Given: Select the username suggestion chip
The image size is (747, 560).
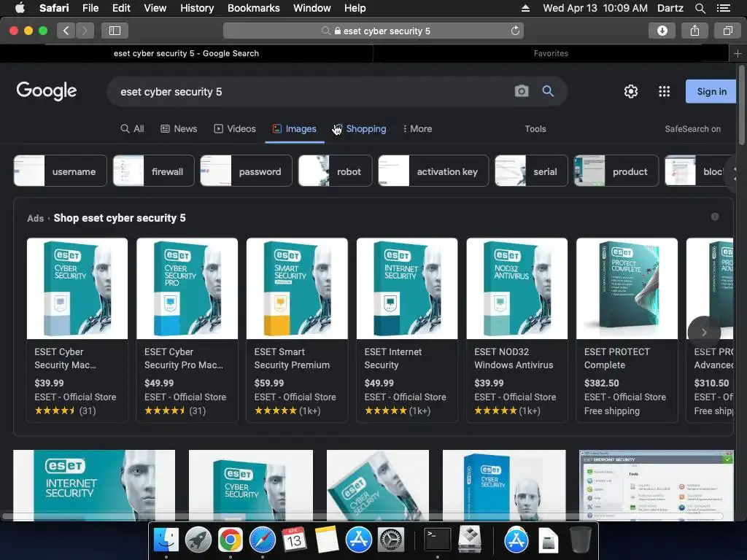Looking at the screenshot, I should (x=60, y=171).
